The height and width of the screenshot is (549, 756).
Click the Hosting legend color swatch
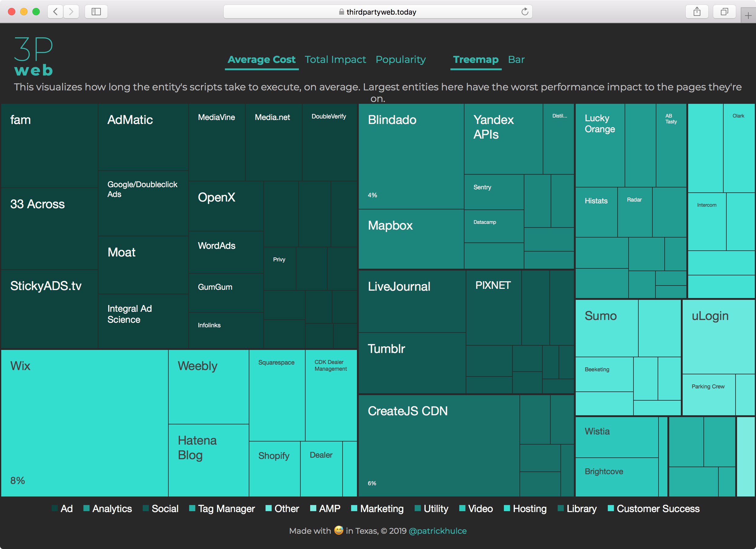(507, 508)
